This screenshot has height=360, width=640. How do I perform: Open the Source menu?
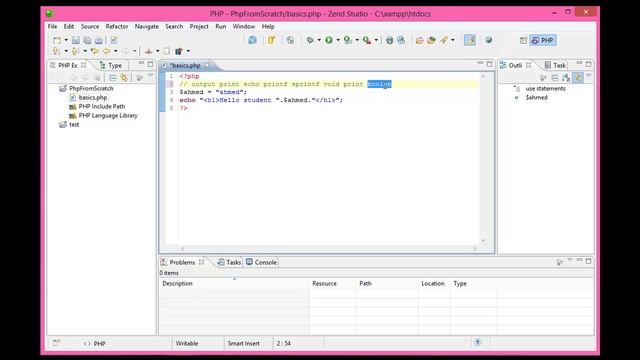pyautogui.click(x=90, y=26)
